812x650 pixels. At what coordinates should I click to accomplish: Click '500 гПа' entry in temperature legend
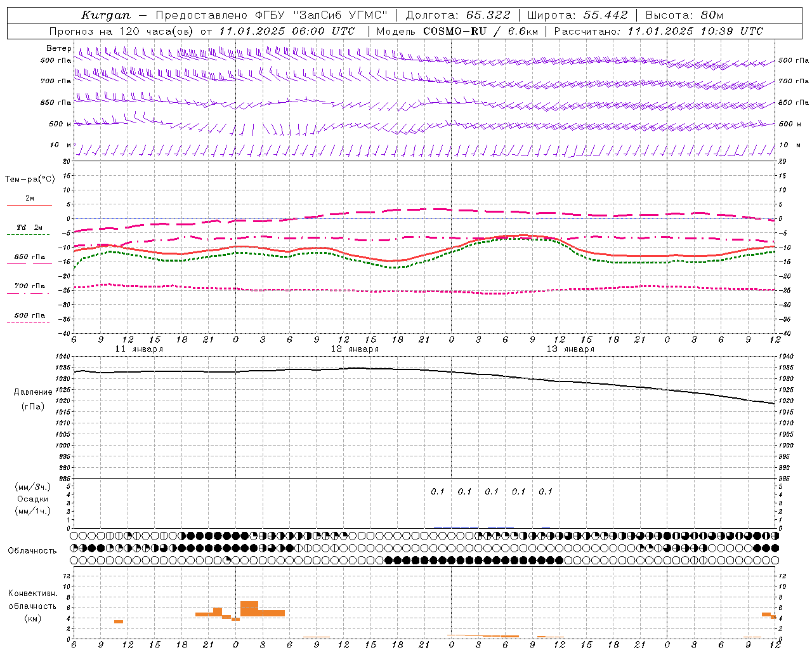(30, 315)
